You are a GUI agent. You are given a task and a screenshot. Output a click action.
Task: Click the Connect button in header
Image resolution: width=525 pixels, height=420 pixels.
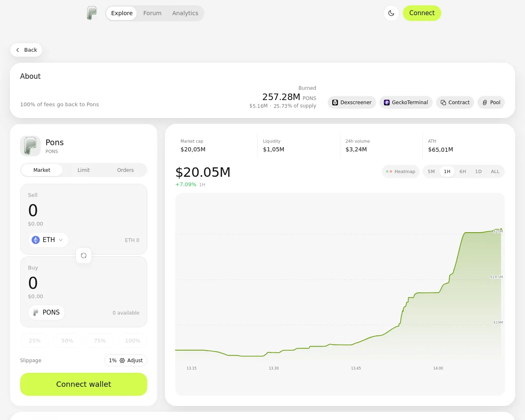422,13
